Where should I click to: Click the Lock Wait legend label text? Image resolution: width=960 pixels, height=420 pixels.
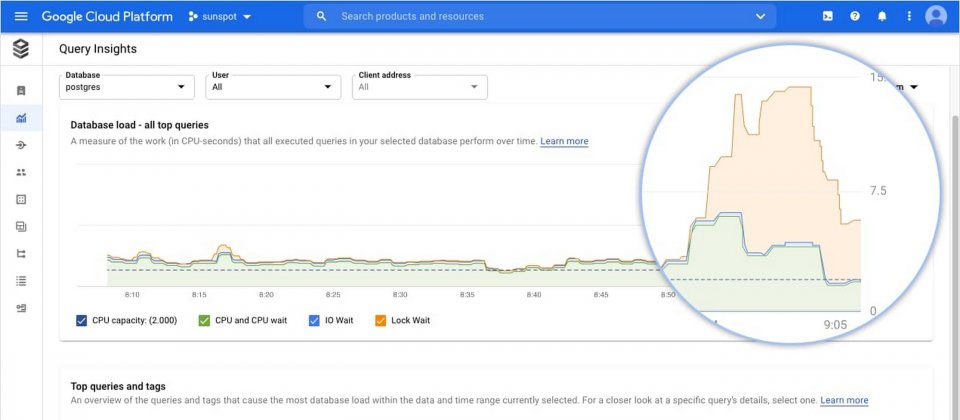coord(410,320)
